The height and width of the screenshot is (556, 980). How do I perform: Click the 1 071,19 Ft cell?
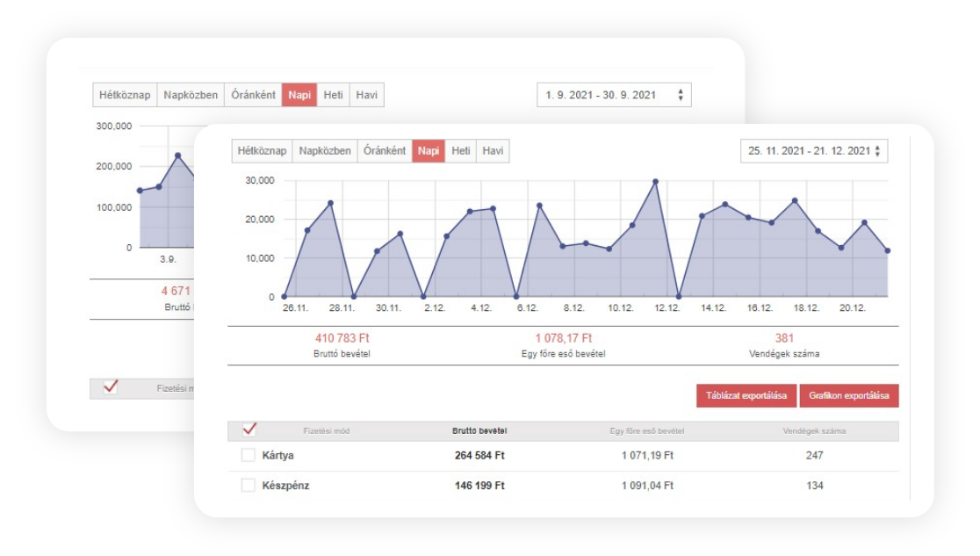[647, 455]
